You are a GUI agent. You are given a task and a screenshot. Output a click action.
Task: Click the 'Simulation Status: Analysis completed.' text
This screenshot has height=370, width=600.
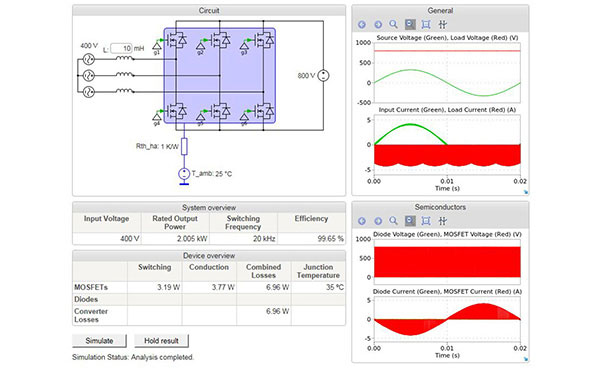click(133, 357)
